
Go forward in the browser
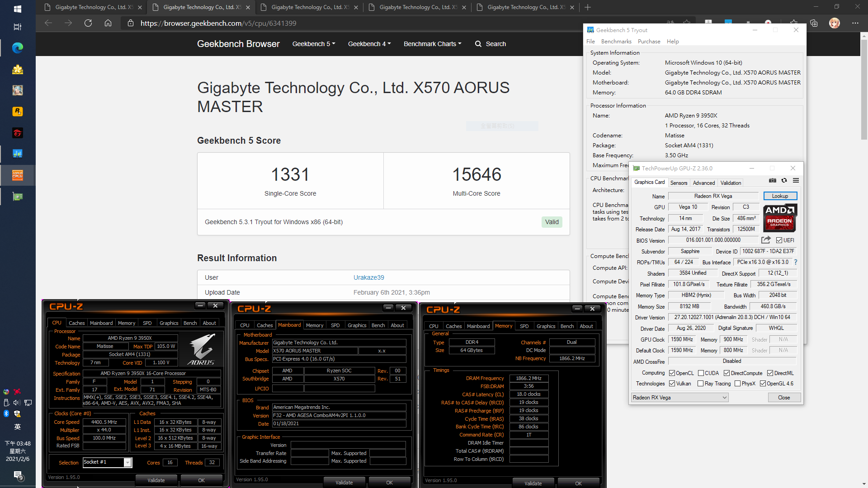[x=68, y=23]
